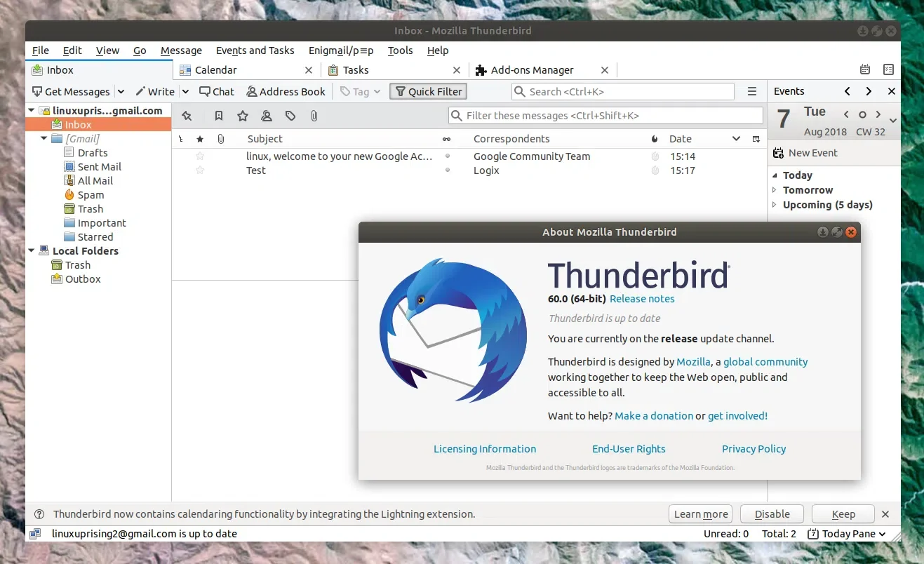Filter messages with attachments
Image resolution: width=924 pixels, height=564 pixels.
314,116
